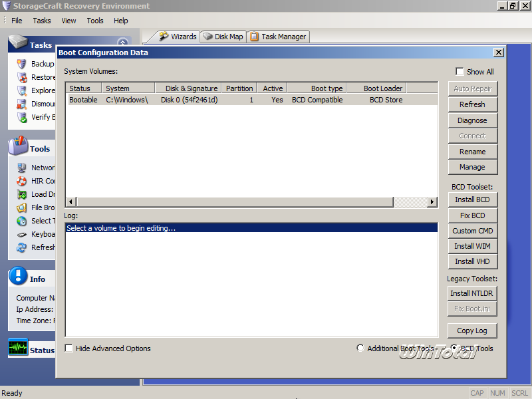Click the Tasks panel disk icon

pos(18,42)
